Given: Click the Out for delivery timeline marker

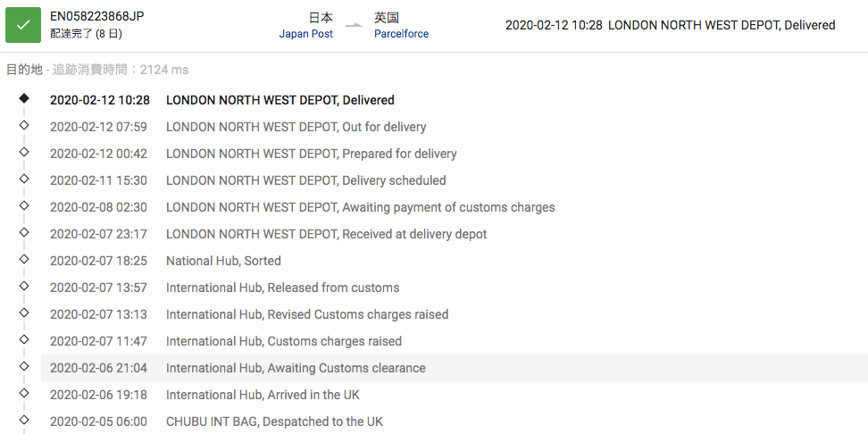Looking at the screenshot, I should pos(24,125).
